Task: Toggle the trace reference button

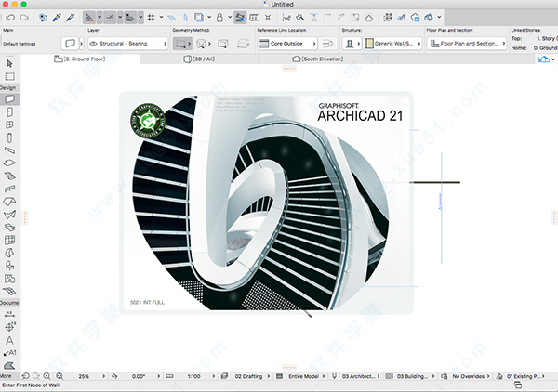Action: [199, 17]
